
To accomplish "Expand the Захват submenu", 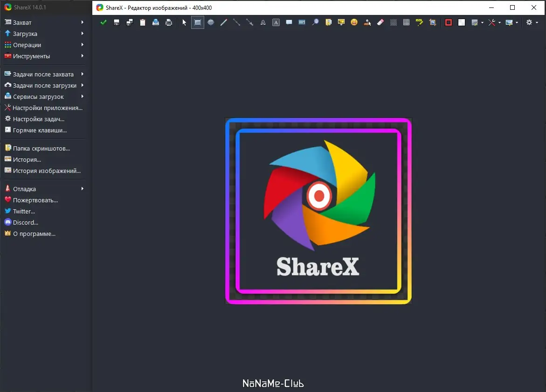I will (x=44, y=22).
